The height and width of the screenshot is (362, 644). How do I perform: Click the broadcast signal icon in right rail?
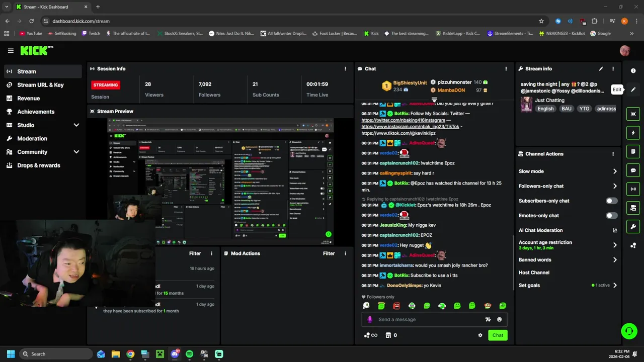pyautogui.click(x=633, y=189)
